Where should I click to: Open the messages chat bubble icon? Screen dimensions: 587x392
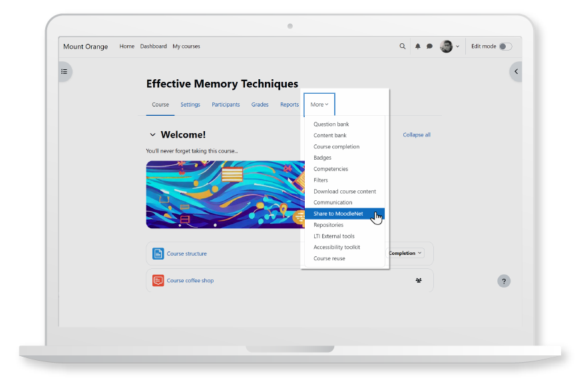[x=428, y=46]
